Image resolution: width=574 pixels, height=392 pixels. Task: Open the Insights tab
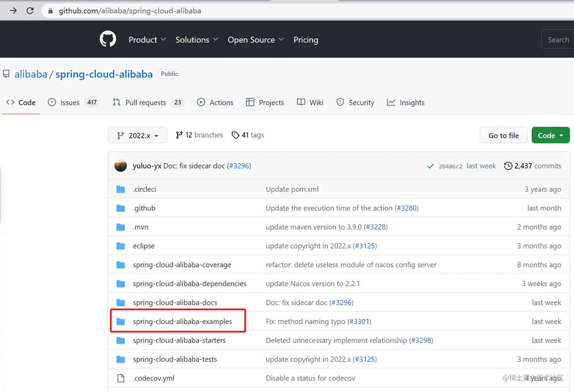point(406,102)
